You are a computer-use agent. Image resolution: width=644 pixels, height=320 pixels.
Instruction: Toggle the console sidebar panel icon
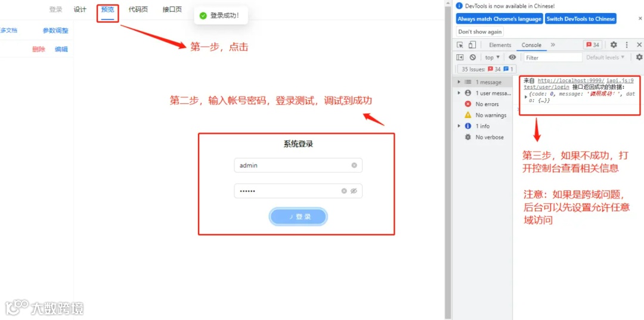pyautogui.click(x=460, y=57)
